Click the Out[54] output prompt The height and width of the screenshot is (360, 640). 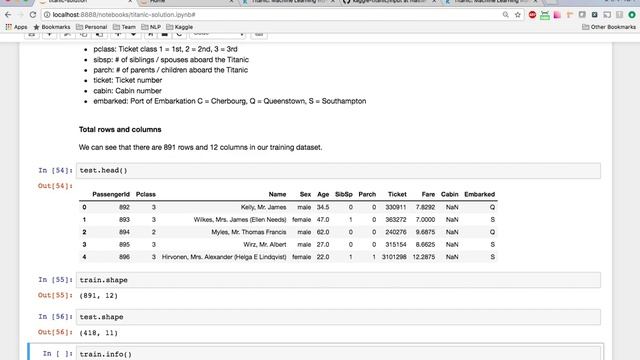[x=56, y=186]
